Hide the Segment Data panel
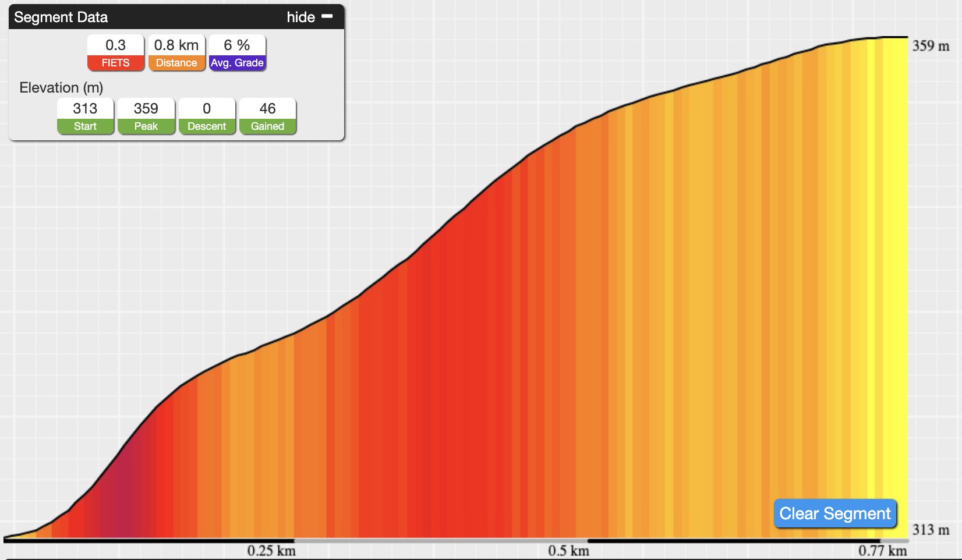The image size is (962, 560). (x=309, y=17)
